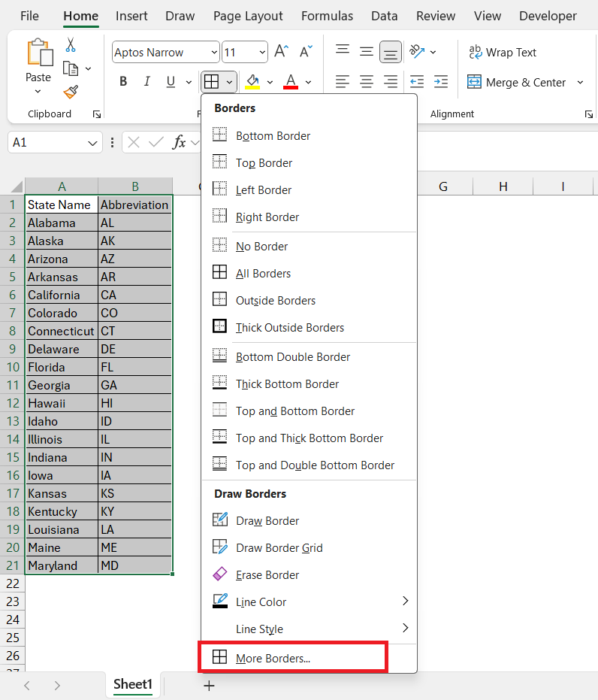Viewport: 598px width, 700px height.
Task: Select the Sheet1 tab
Action: pos(133,684)
